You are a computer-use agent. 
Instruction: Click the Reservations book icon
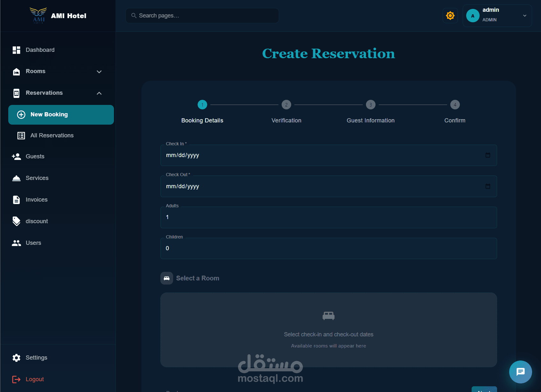click(17, 93)
